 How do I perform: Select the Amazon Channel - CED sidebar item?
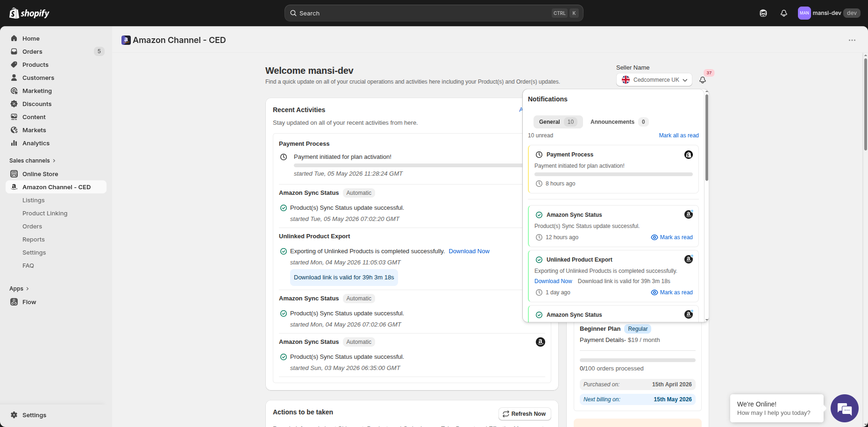pyautogui.click(x=56, y=187)
